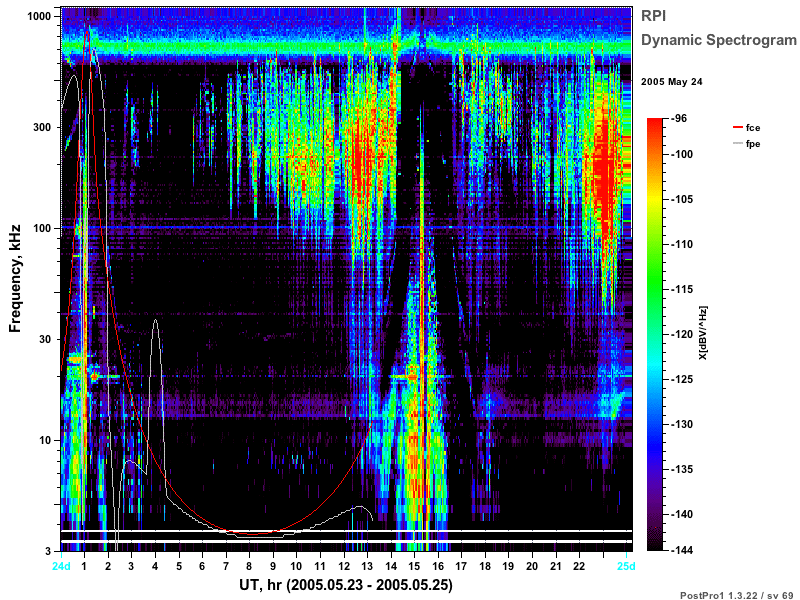Click the PostPro1 version footer text
The image size is (800, 600).
pos(736,595)
